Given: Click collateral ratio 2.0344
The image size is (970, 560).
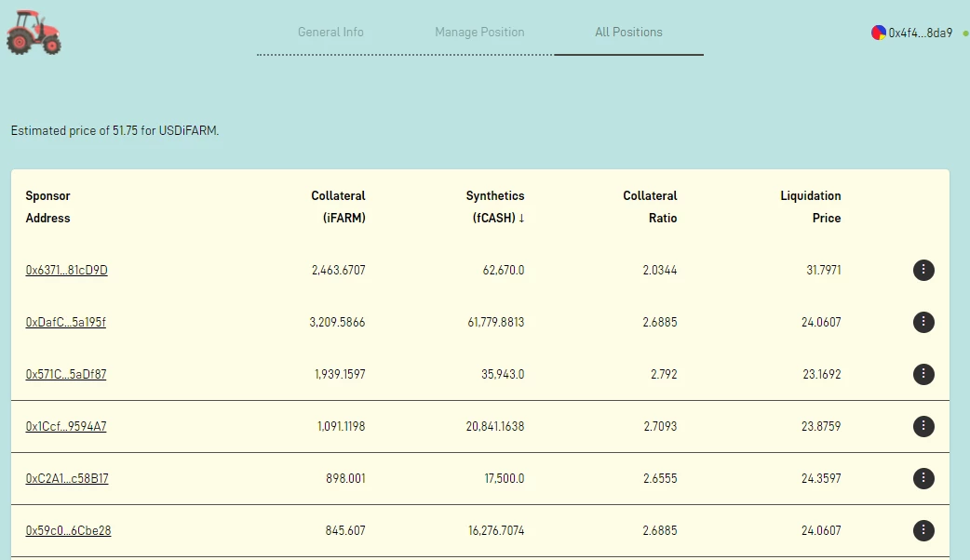Looking at the screenshot, I should tap(659, 270).
